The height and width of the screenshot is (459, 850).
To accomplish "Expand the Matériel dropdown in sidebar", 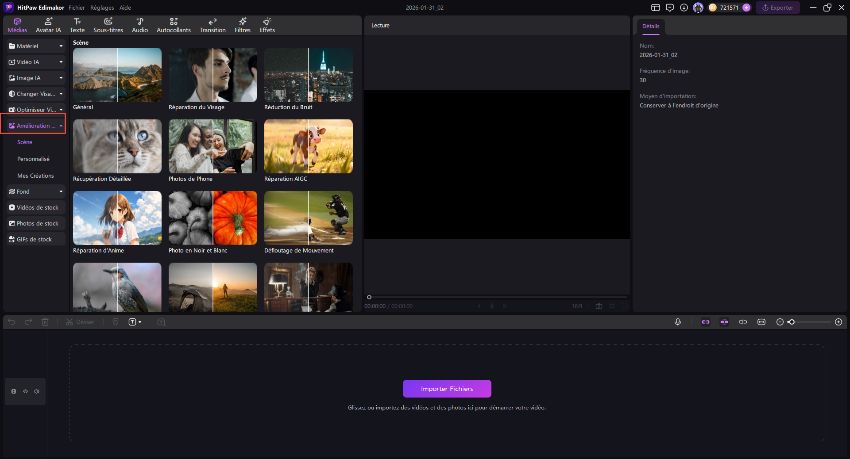I will pyautogui.click(x=35, y=46).
